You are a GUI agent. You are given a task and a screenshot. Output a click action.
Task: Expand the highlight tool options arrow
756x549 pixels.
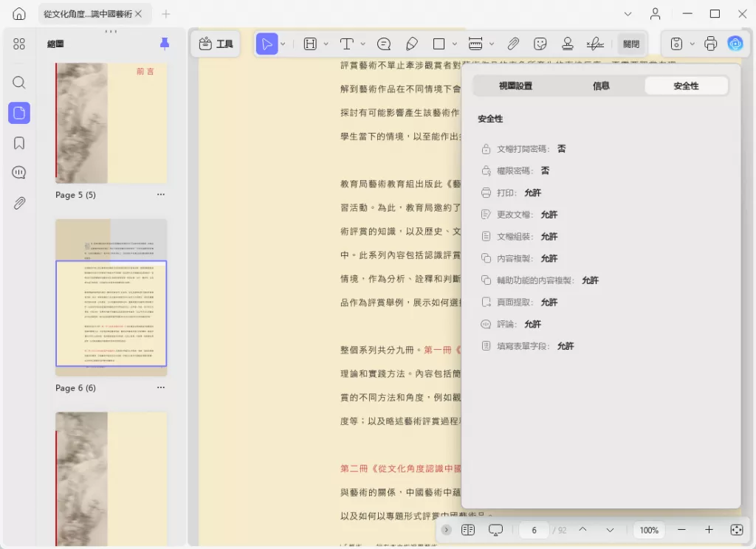(326, 44)
